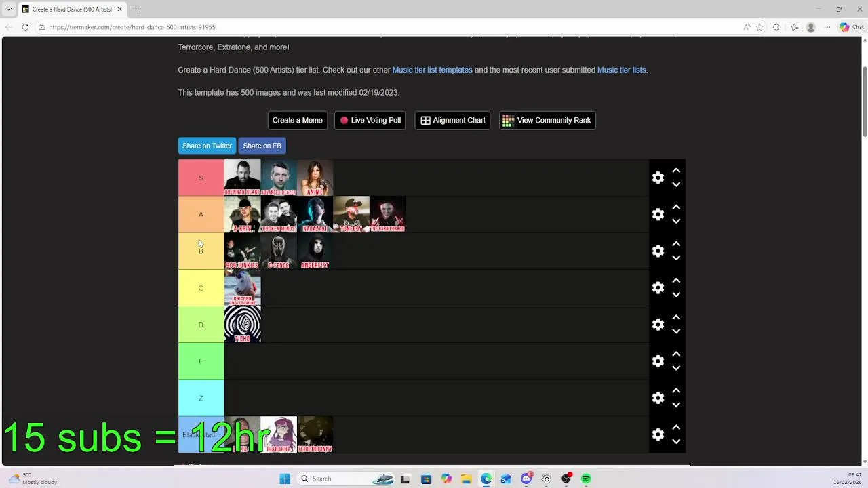Select the D-Fence artist tile

coord(279,251)
